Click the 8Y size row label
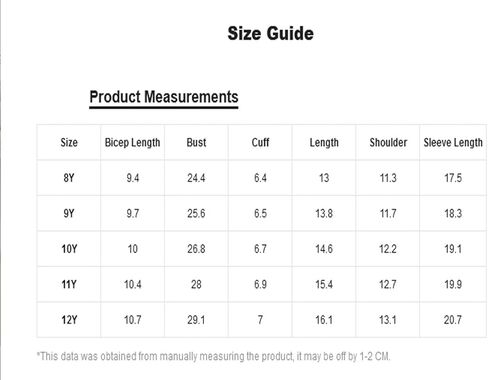Screen dimensions: 488x380 coord(69,178)
